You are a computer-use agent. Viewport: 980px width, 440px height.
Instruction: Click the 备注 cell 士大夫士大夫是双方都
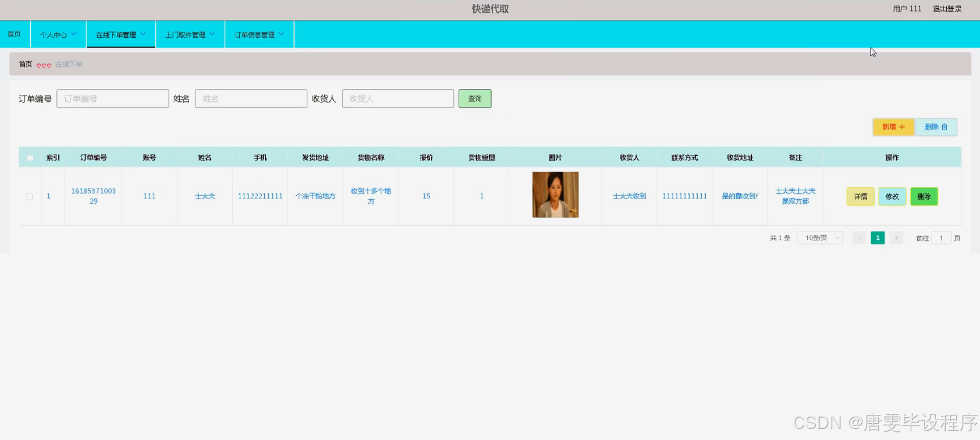click(x=796, y=196)
